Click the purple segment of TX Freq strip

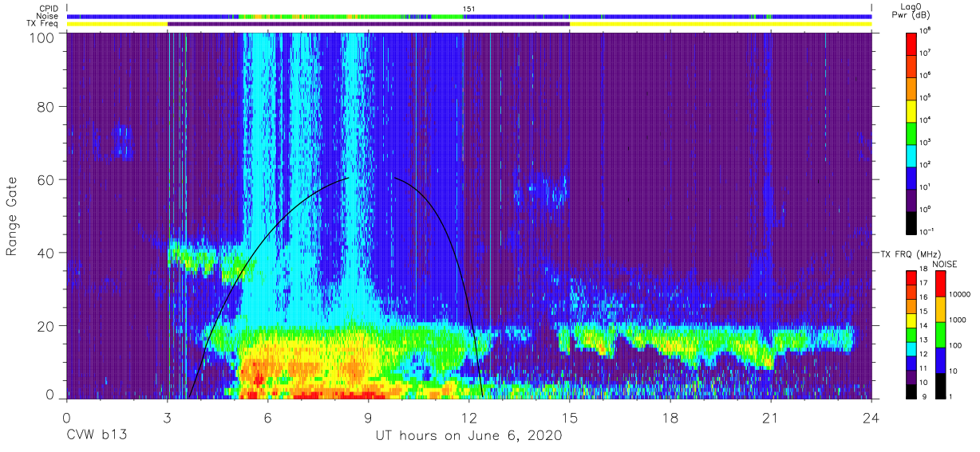(x=369, y=24)
